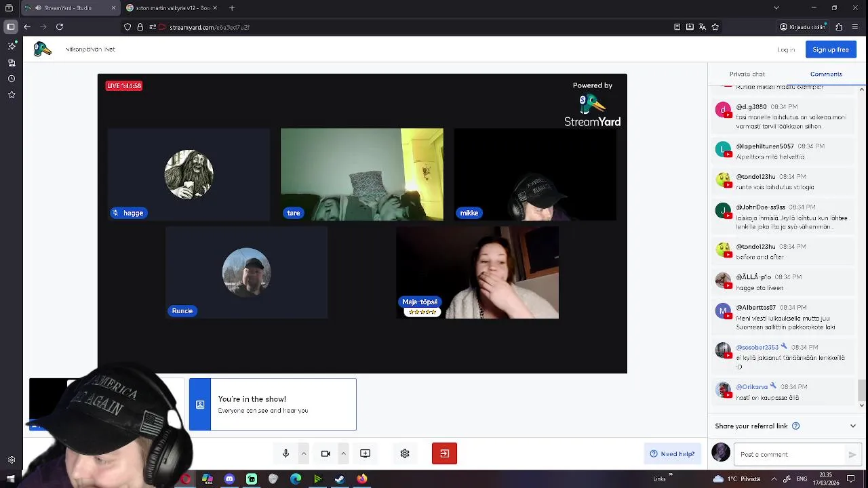Open sidebar synced tabs icon
868x488 pixels.
(12, 62)
